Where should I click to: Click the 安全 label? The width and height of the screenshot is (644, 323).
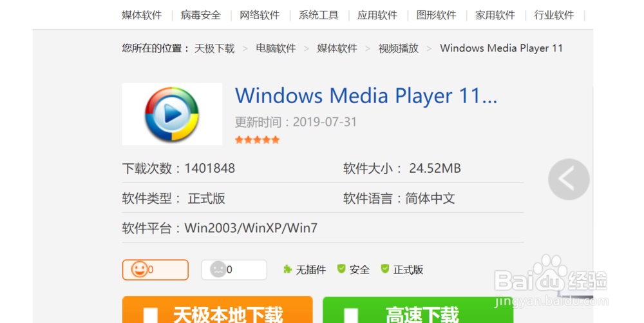pyautogui.click(x=359, y=269)
